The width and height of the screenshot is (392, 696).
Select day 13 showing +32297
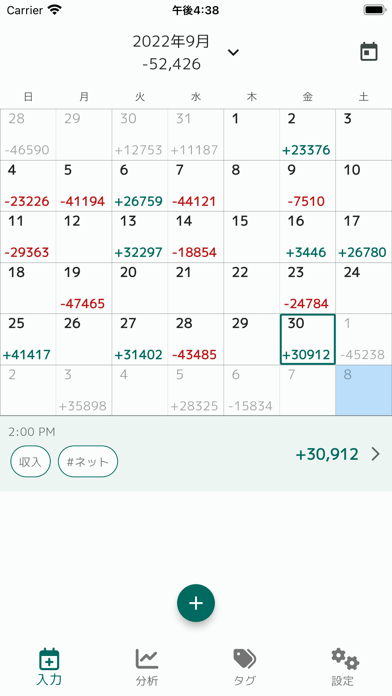140,237
